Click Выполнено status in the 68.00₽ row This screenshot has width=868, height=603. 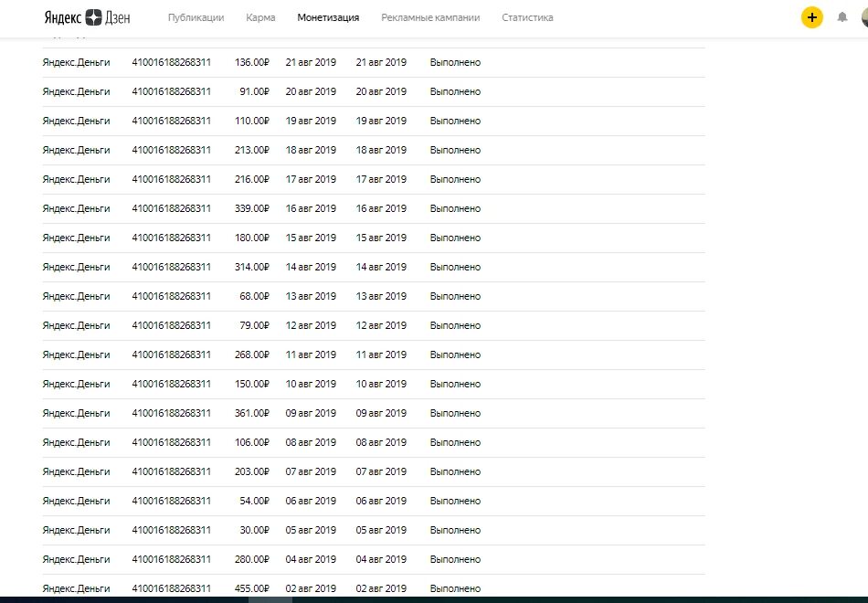click(455, 296)
